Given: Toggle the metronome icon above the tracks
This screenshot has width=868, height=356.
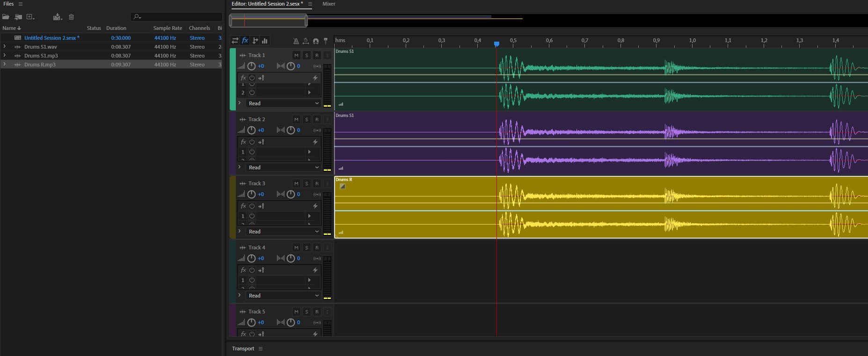Looking at the screenshot, I should 296,41.
